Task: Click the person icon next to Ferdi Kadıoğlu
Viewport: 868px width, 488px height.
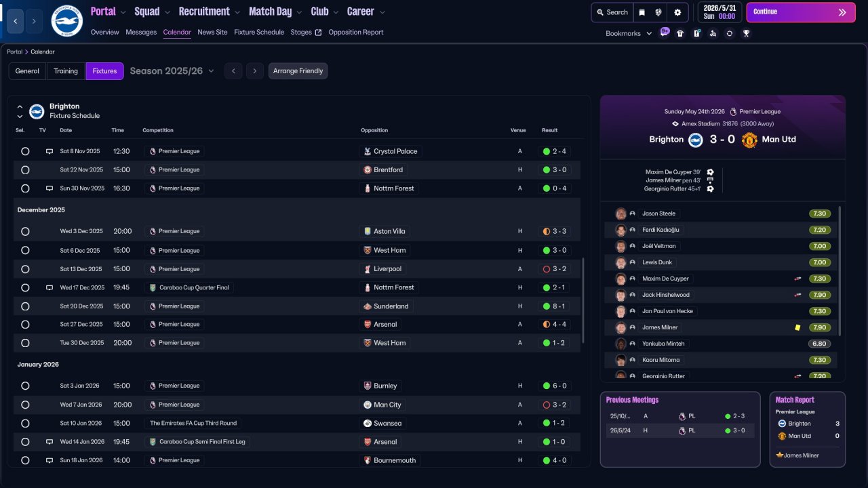Action: pos(633,230)
